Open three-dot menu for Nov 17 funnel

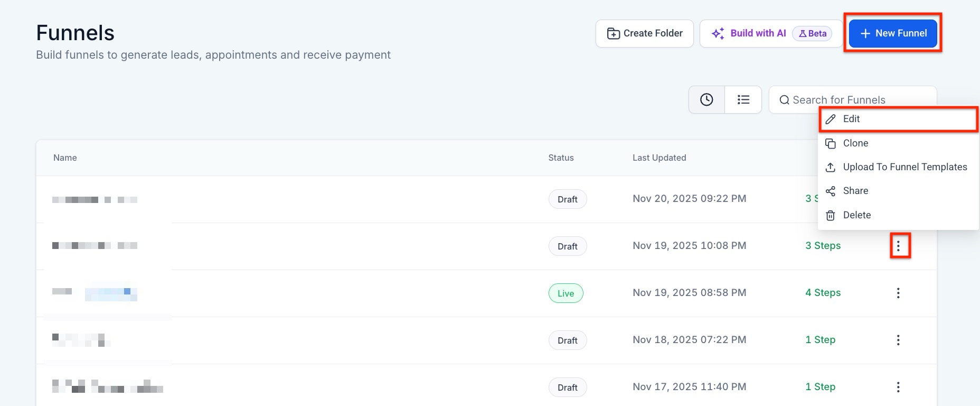898,387
